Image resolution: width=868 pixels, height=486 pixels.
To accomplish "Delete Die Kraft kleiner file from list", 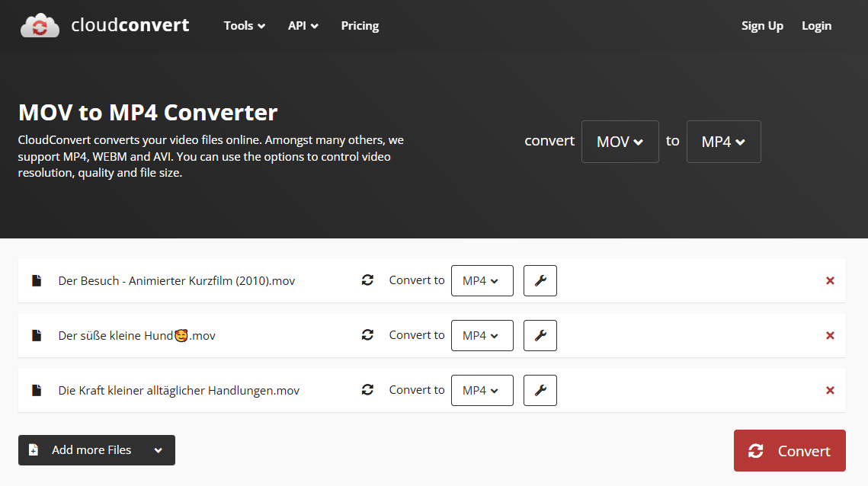I will click(830, 390).
